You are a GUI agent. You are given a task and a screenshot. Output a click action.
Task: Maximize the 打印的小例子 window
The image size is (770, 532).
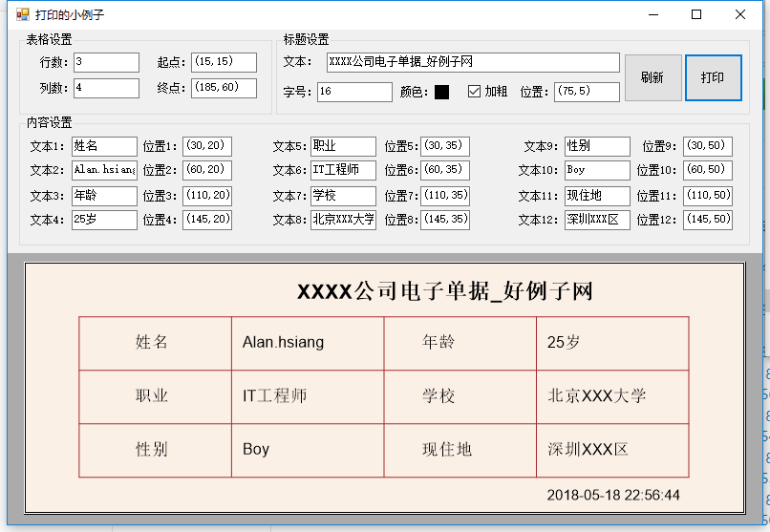[x=696, y=14]
